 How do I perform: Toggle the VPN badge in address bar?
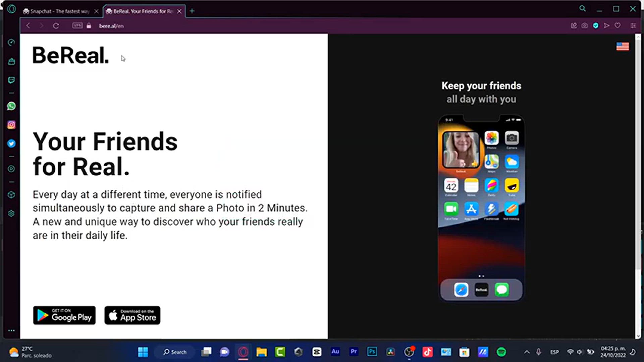(77, 26)
